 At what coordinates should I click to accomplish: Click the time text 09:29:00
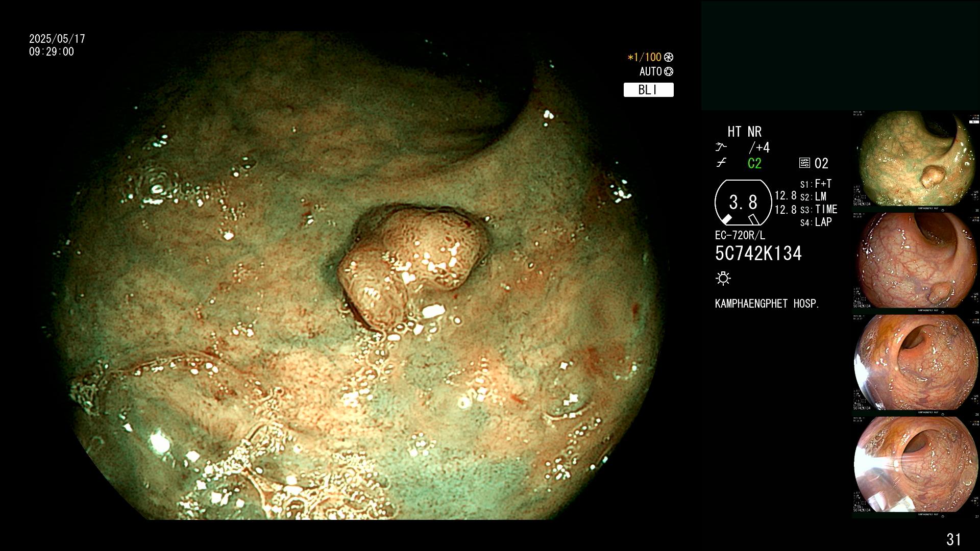pos(52,52)
